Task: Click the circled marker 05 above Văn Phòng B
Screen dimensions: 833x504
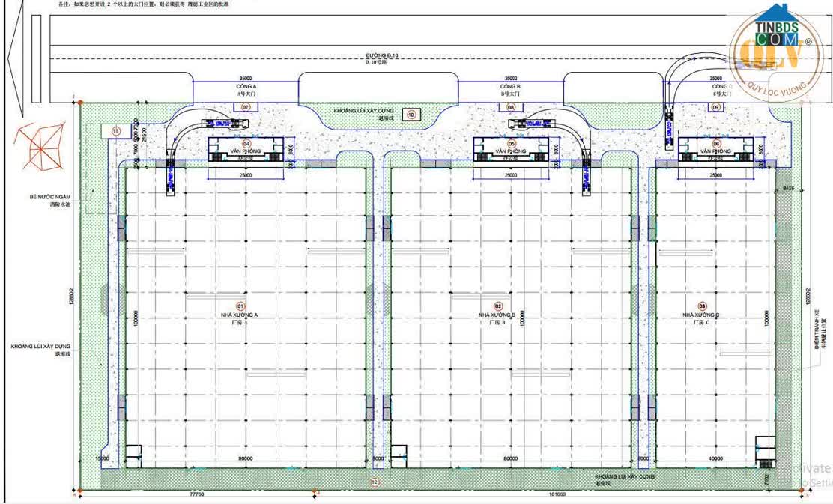Action: pos(513,142)
